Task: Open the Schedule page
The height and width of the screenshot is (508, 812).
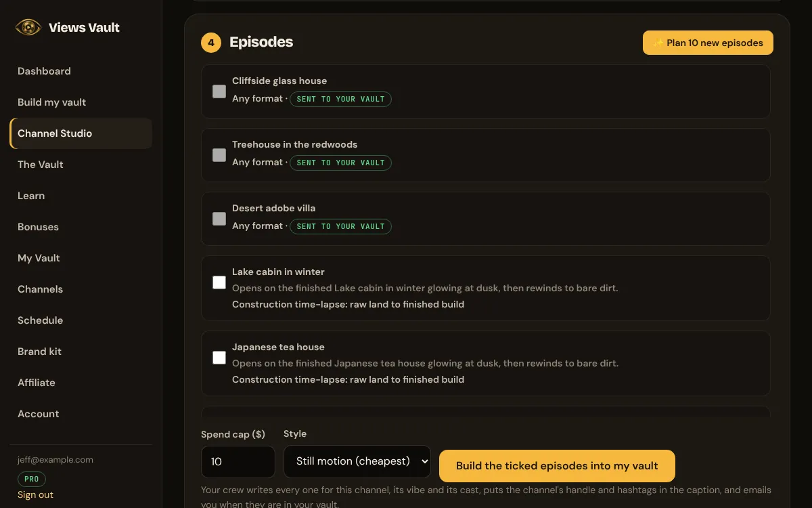Action: click(81, 320)
